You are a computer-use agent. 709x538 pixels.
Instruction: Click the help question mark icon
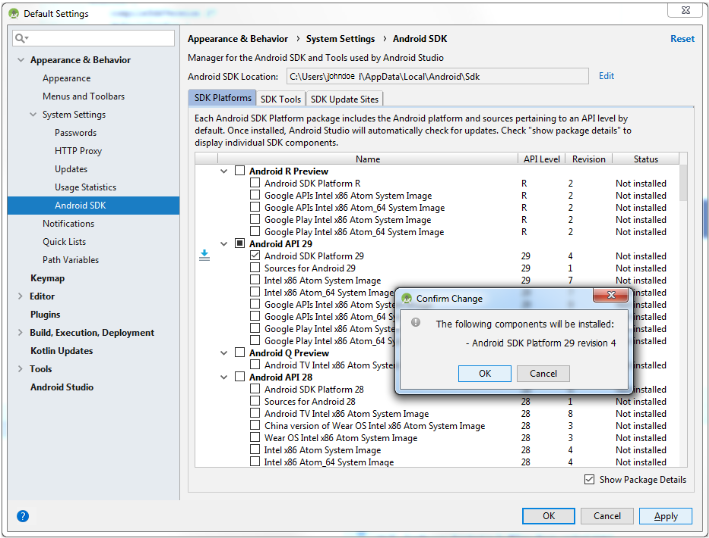click(23, 516)
